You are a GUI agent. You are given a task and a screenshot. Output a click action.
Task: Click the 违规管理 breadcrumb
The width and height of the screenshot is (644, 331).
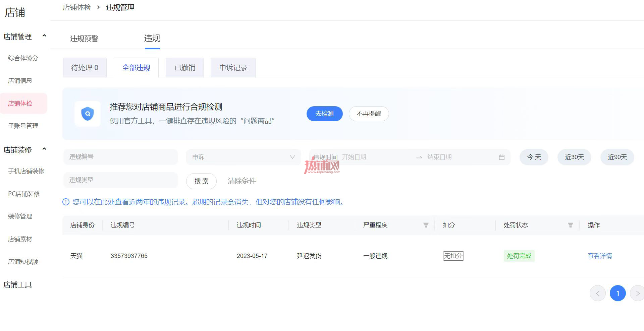point(120,7)
